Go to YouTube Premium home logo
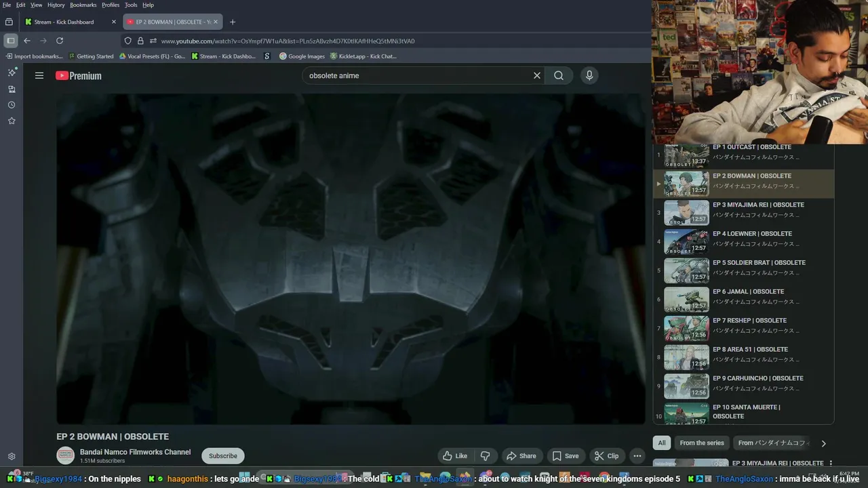Screen dimensions: 868x488 79,76
